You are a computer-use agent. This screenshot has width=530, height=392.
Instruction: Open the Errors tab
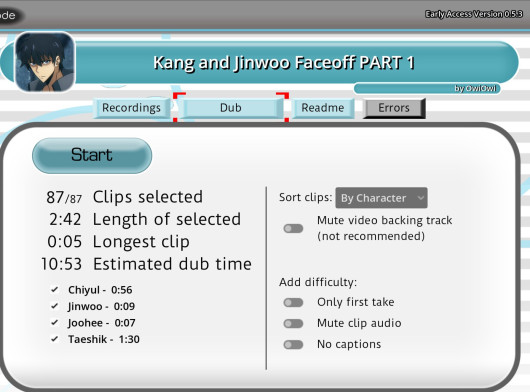(x=394, y=108)
